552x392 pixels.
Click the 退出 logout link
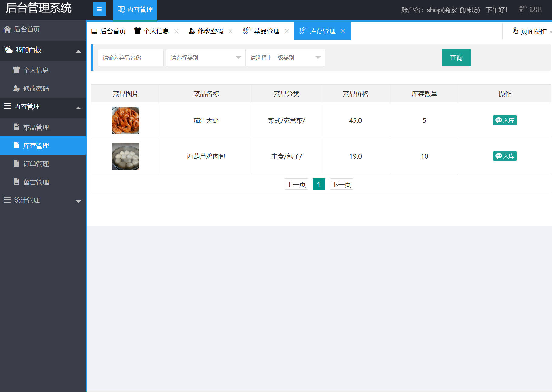pyautogui.click(x=535, y=9)
